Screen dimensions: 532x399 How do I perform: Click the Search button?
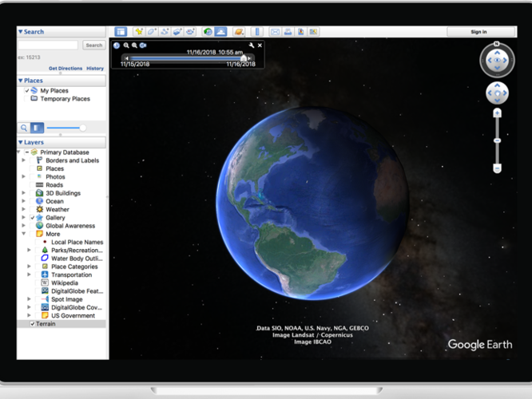pyautogui.click(x=94, y=45)
